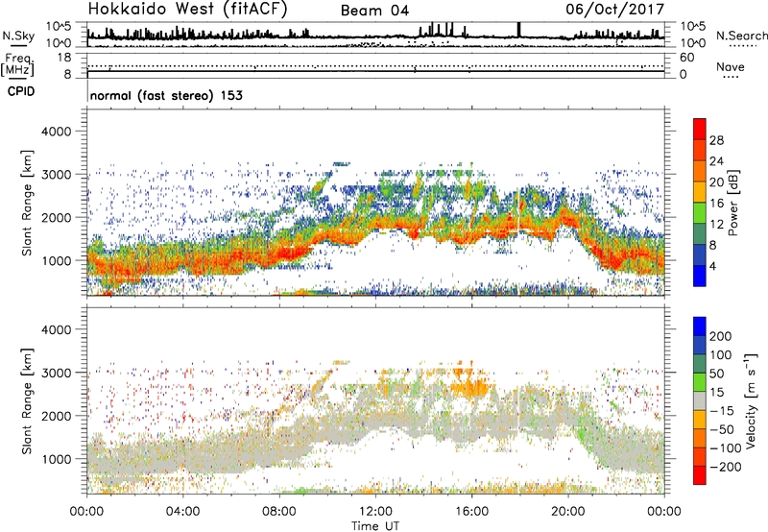Click the tall noise spike near 18:00 in N.Sky panel

click(519, 30)
